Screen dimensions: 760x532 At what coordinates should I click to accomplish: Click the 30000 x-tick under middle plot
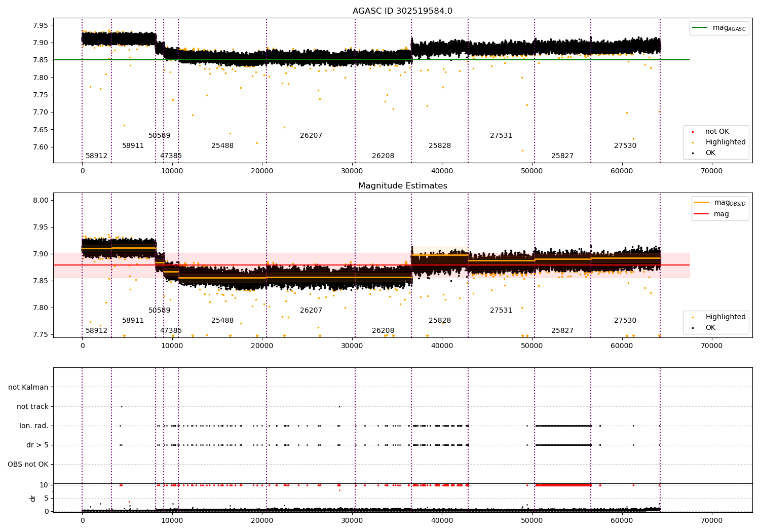[x=352, y=346]
